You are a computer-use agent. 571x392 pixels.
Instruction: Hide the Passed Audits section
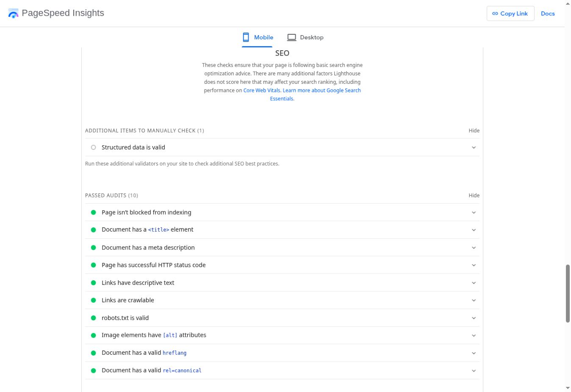[474, 195]
